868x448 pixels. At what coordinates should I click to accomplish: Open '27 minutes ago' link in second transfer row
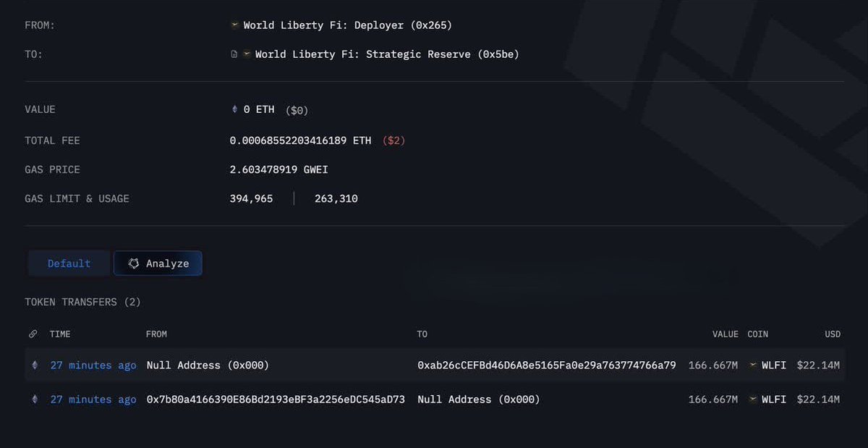(x=93, y=400)
